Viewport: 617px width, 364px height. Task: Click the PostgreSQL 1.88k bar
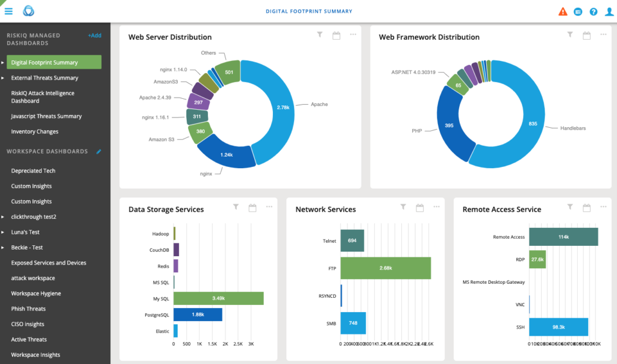(198, 315)
